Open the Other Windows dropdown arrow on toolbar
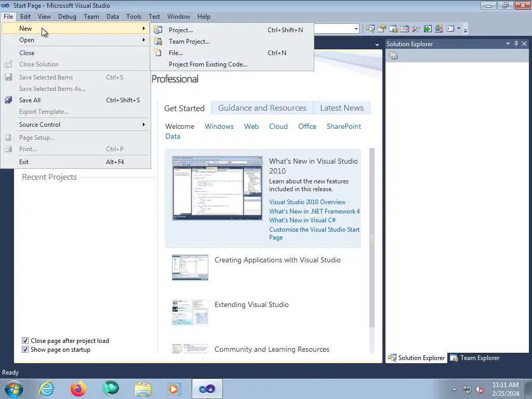532x399 pixels. [459, 29]
